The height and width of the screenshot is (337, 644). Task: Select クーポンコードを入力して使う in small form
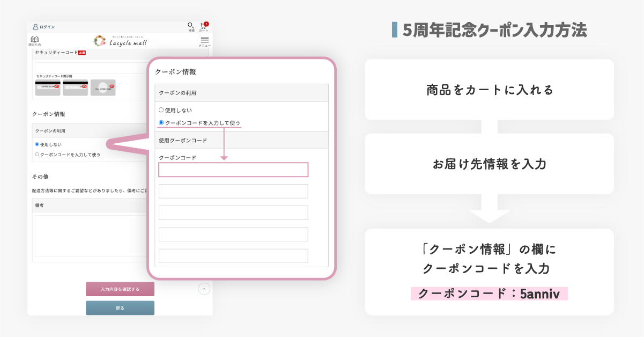click(37, 155)
